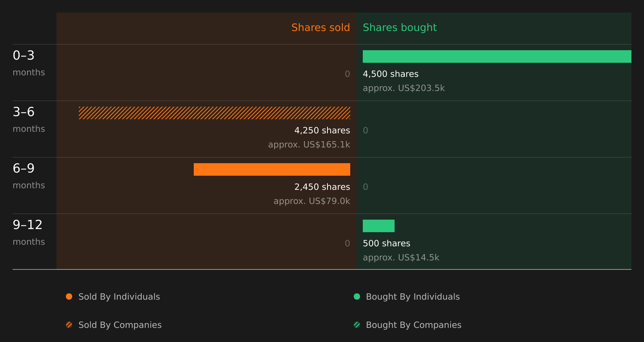Image resolution: width=644 pixels, height=342 pixels.
Task: Select the small green 9–12 months bought bar
Action: (378, 226)
